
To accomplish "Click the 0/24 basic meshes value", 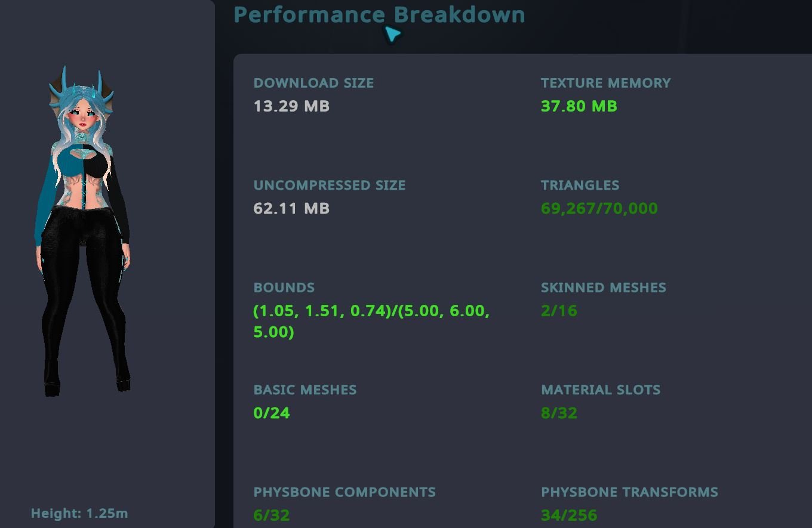I will (x=272, y=413).
